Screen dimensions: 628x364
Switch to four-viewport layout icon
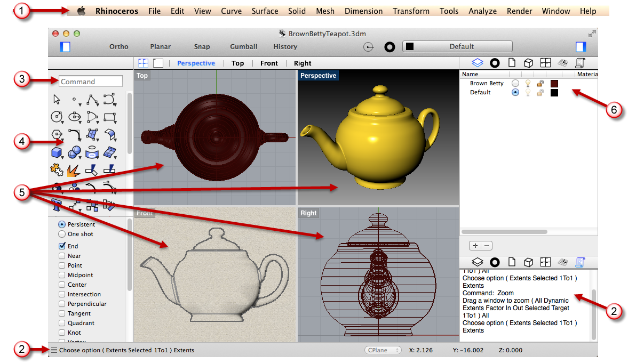pos(144,63)
